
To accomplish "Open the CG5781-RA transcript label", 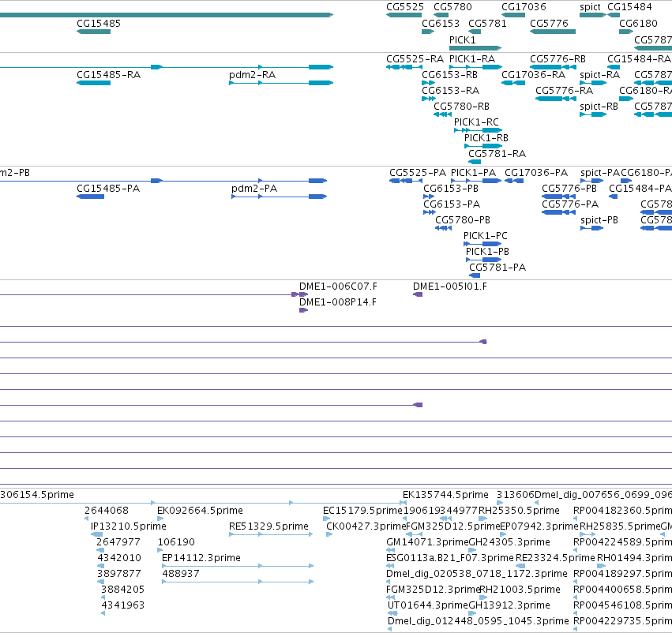I will pos(497,154).
